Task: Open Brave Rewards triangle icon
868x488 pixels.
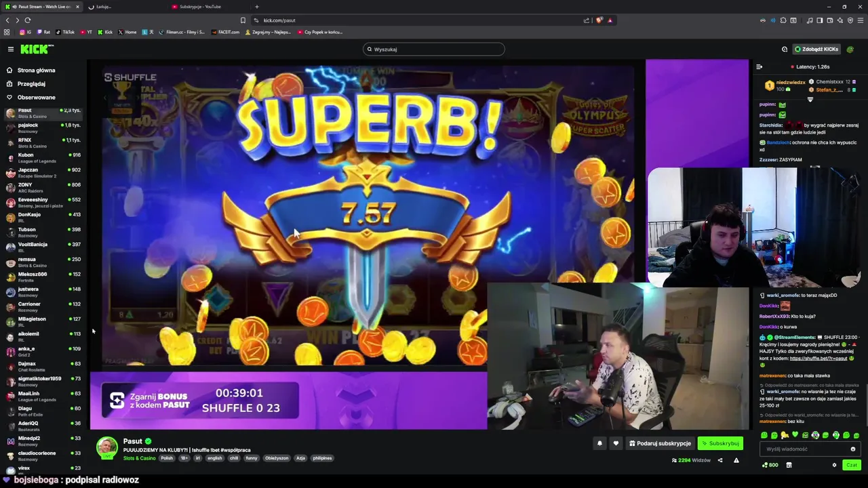Action: click(x=610, y=20)
